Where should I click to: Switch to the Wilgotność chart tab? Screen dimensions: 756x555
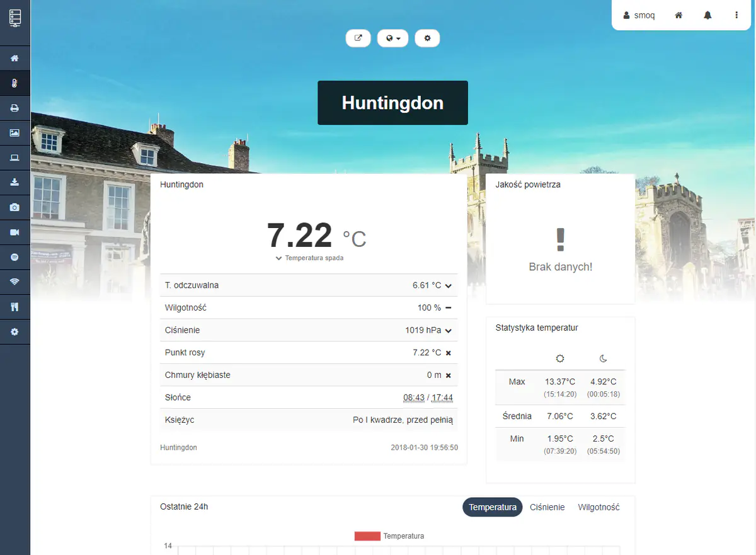(598, 507)
